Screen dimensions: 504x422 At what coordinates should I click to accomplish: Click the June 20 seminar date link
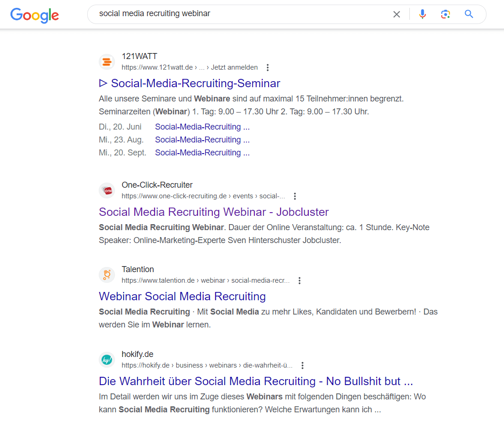point(202,126)
